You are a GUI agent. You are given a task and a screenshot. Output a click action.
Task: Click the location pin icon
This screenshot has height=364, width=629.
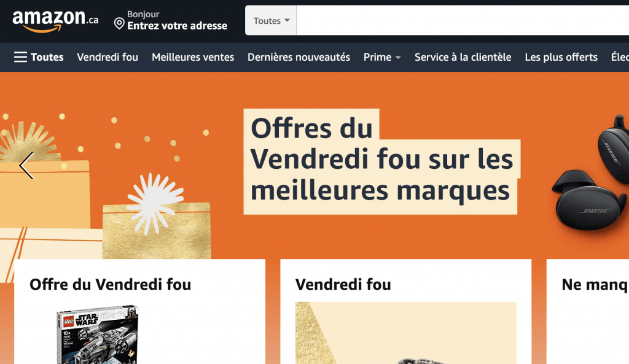pyautogui.click(x=119, y=23)
